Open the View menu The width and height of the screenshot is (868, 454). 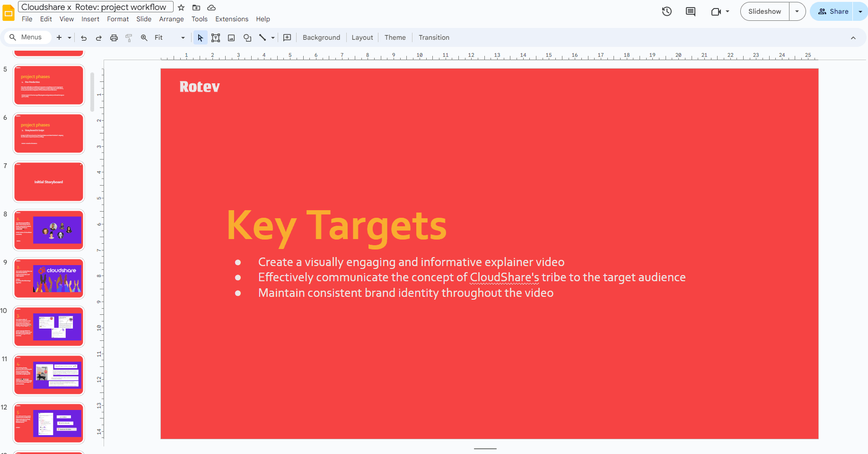pyautogui.click(x=67, y=19)
